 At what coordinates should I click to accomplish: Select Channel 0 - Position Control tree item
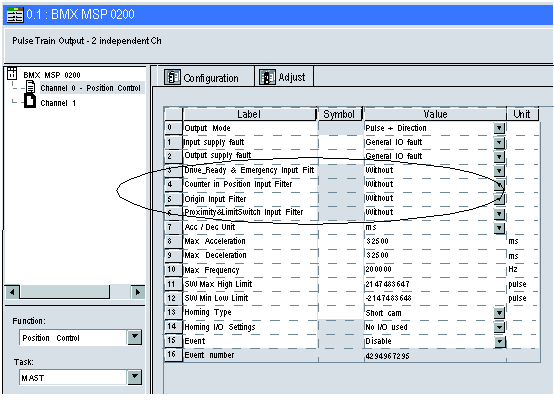(x=90, y=88)
